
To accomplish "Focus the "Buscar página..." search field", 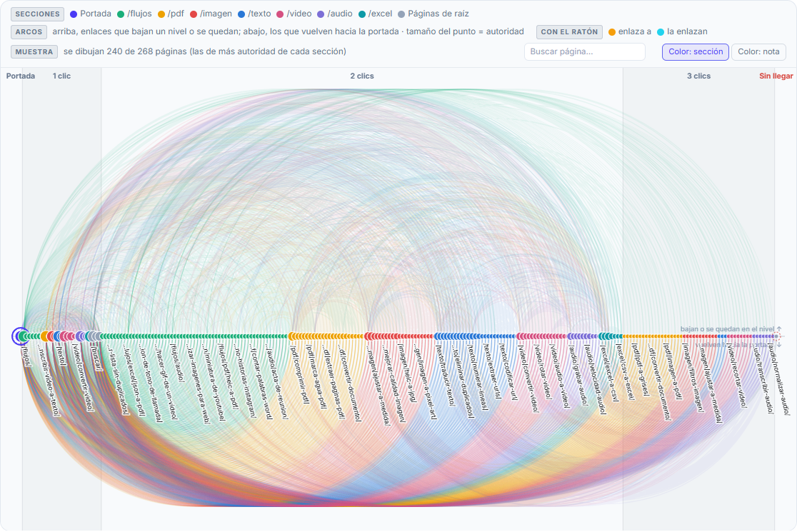I will [584, 52].
